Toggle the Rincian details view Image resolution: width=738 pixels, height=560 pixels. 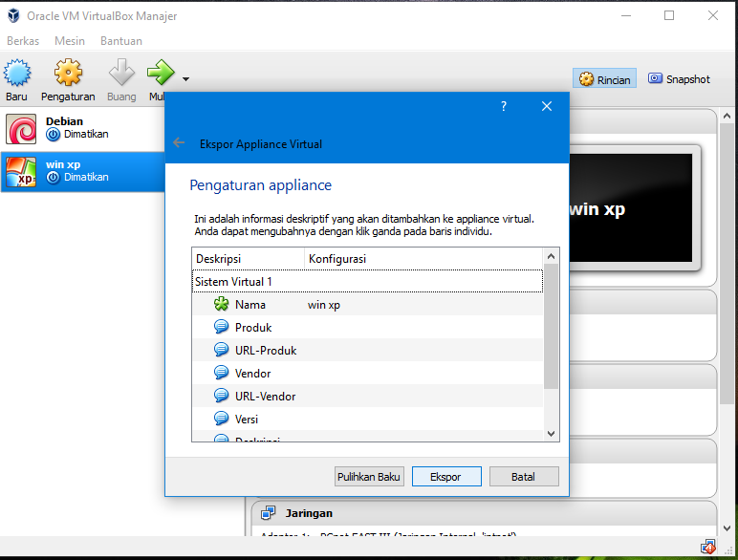(604, 79)
